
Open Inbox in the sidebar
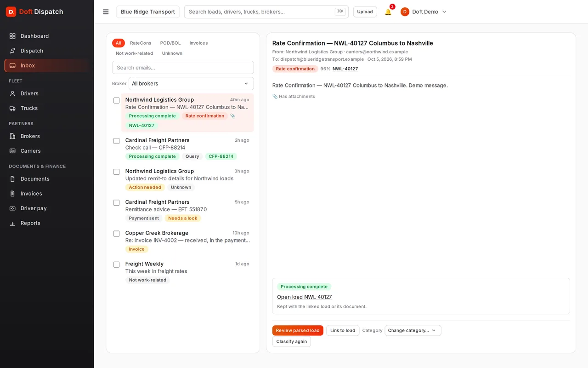point(47,65)
